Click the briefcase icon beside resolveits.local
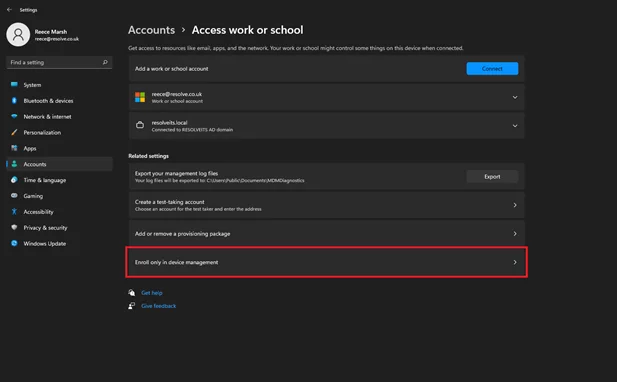The height and width of the screenshot is (382, 617). click(140, 125)
